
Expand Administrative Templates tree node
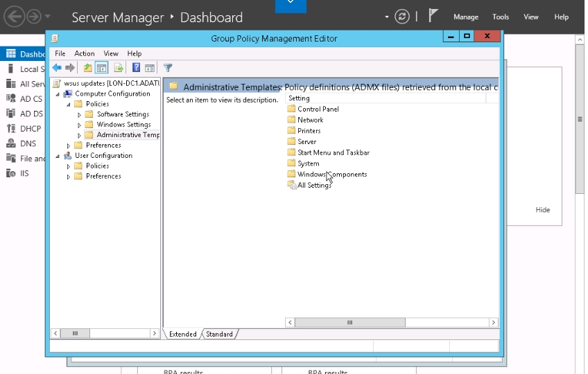[x=79, y=135]
